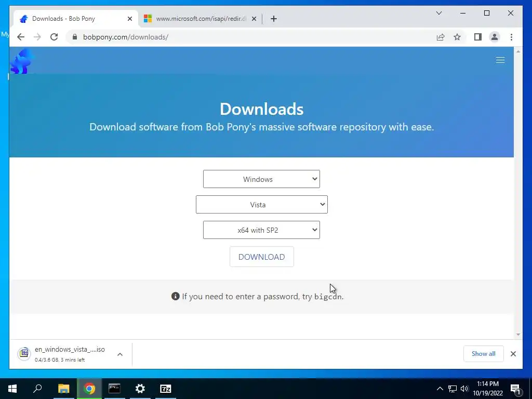Open the notification center icon
The width and height of the screenshot is (532, 399).
pyautogui.click(x=515, y=389)
